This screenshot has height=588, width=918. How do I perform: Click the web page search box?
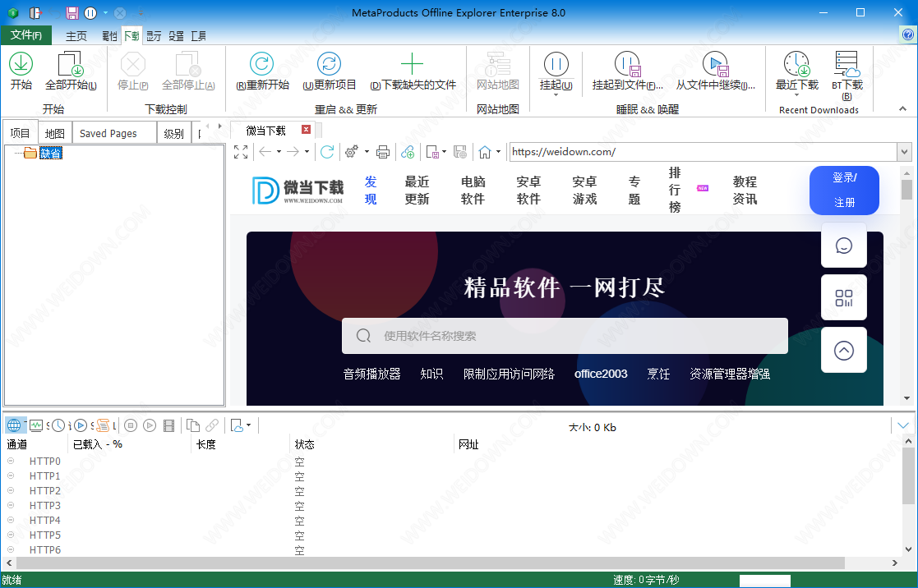pyautogui.click(x=565, y=336)
